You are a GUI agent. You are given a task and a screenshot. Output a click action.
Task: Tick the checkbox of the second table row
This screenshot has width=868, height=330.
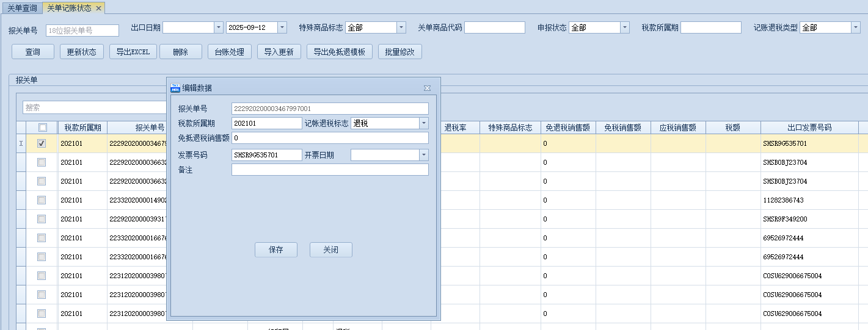pyautogui.click(x=42, y=162)
